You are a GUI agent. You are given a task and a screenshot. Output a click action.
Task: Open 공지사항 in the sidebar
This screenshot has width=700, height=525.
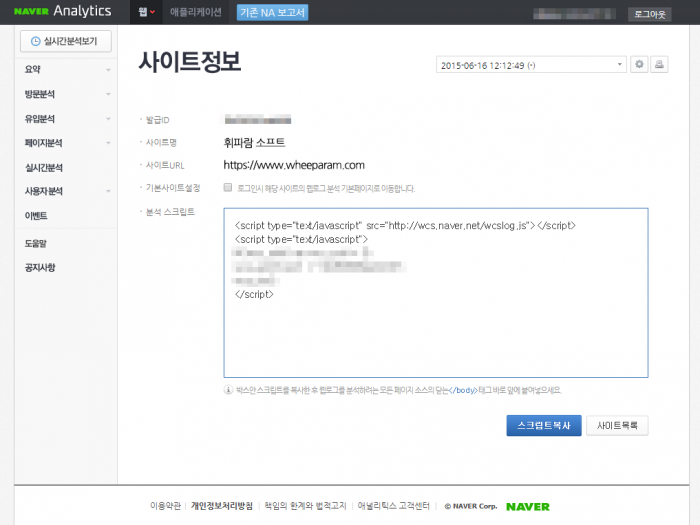pos(40,267)
